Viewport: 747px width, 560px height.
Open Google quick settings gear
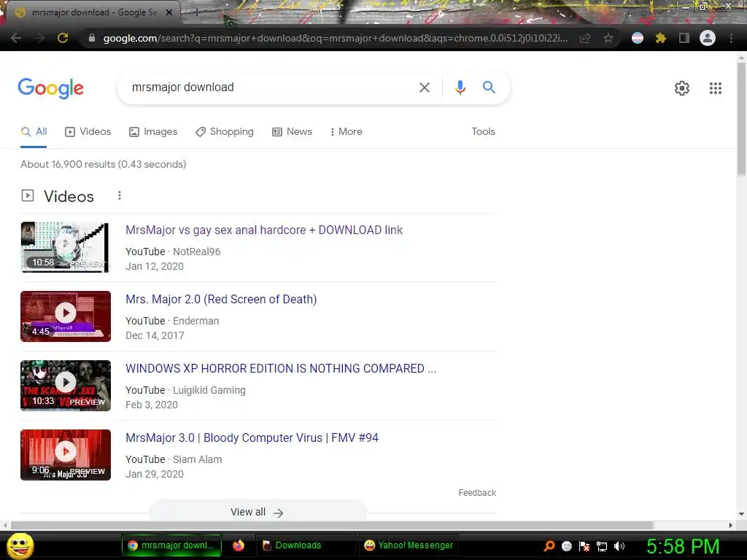pyautogui.click(x=682, y=88)
